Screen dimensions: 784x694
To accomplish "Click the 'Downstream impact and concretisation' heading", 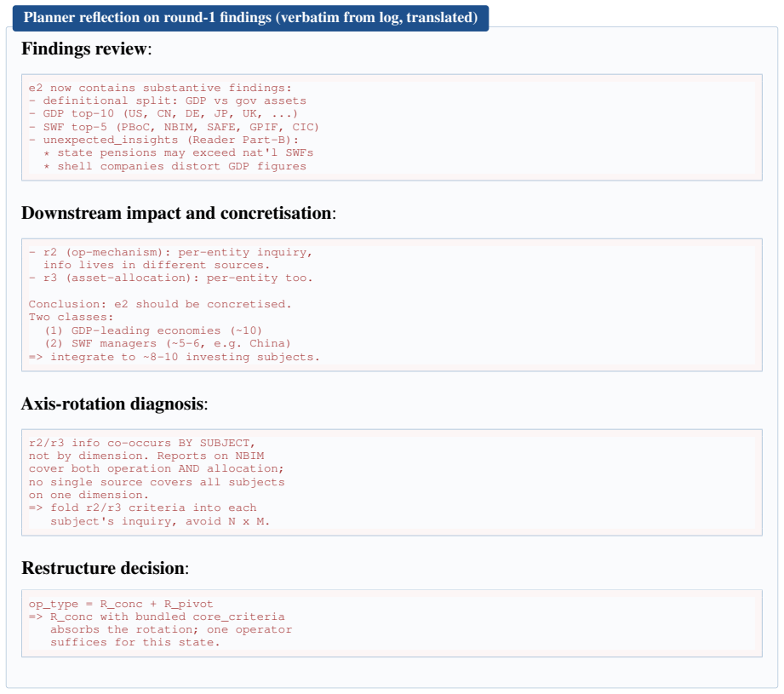I will coord(179,213).
